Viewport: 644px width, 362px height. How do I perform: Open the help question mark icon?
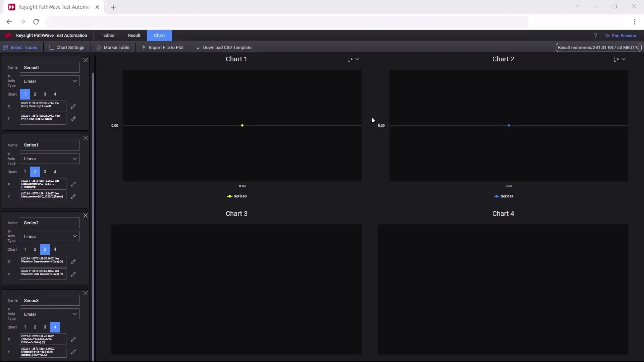click(595, 36)
